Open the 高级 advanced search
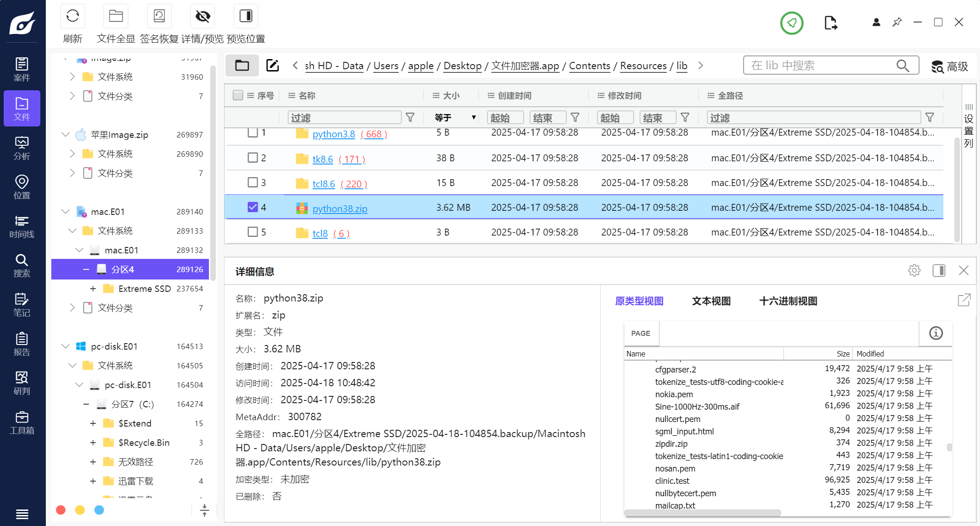 pos(949,66)
